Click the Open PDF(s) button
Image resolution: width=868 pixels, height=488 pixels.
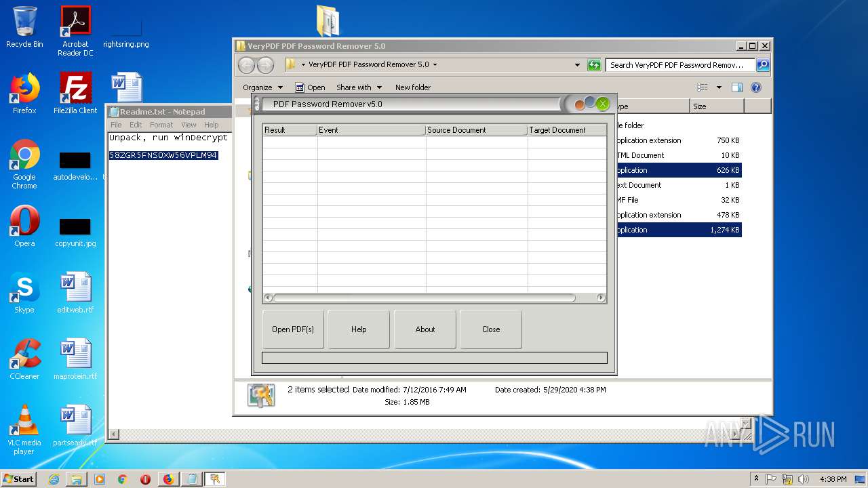tap(293, 329)
